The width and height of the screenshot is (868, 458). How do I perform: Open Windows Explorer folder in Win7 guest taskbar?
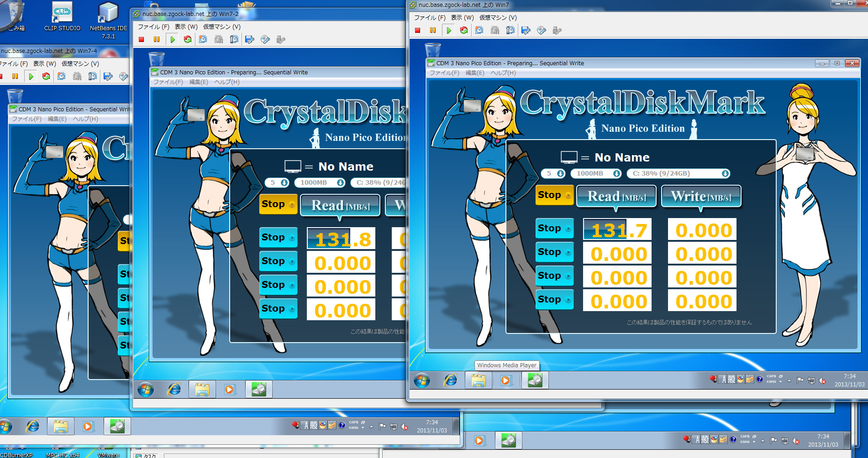(x=478, y=380)
